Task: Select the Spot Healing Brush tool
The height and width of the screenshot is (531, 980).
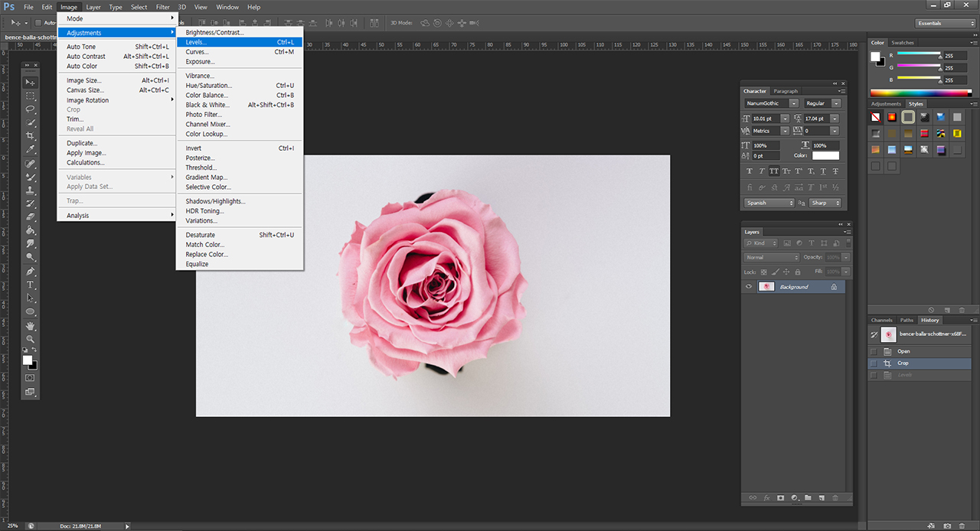Action: (31, 164)
